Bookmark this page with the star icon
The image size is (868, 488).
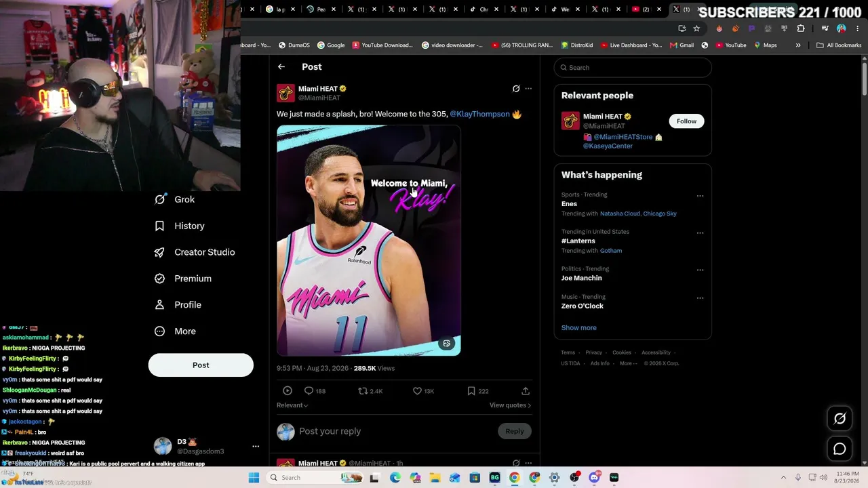(x=696, y=28)
